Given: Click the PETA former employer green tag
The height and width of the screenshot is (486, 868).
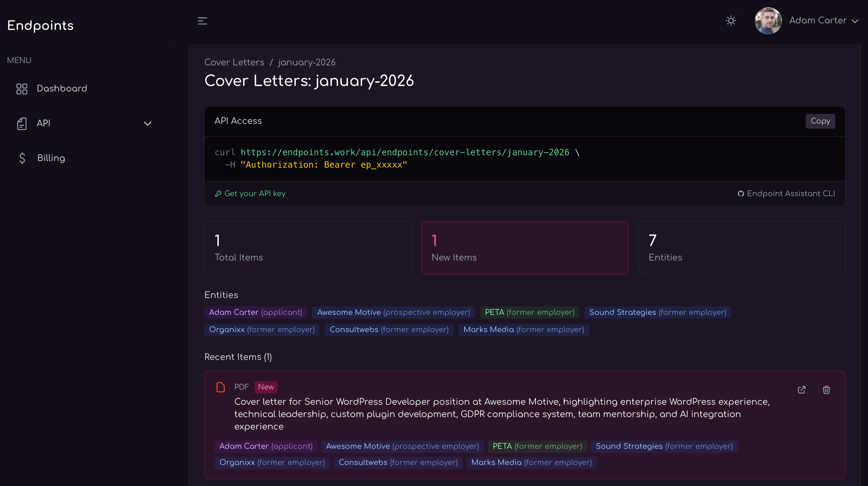Looking at the screenshot, I should click(x=529, y=313).
